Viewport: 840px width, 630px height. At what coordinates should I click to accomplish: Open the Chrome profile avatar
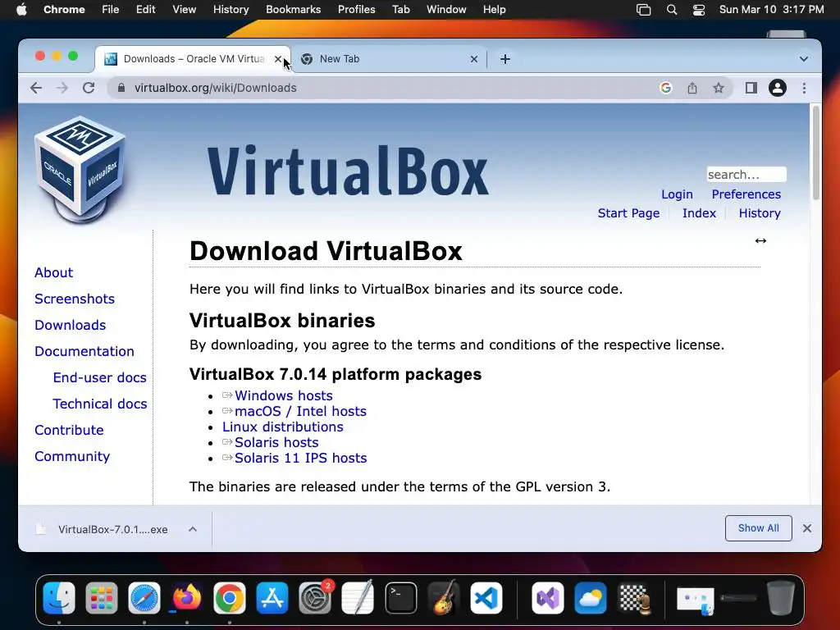[x=778, y=88]
